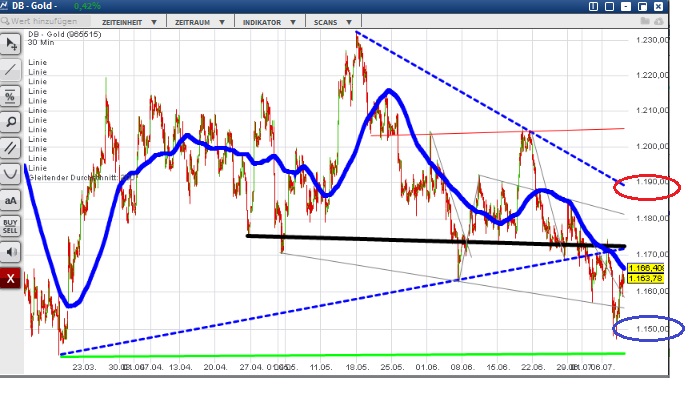
Task: Click the split-pane window icon in title bar
Action: coord(593,6)
